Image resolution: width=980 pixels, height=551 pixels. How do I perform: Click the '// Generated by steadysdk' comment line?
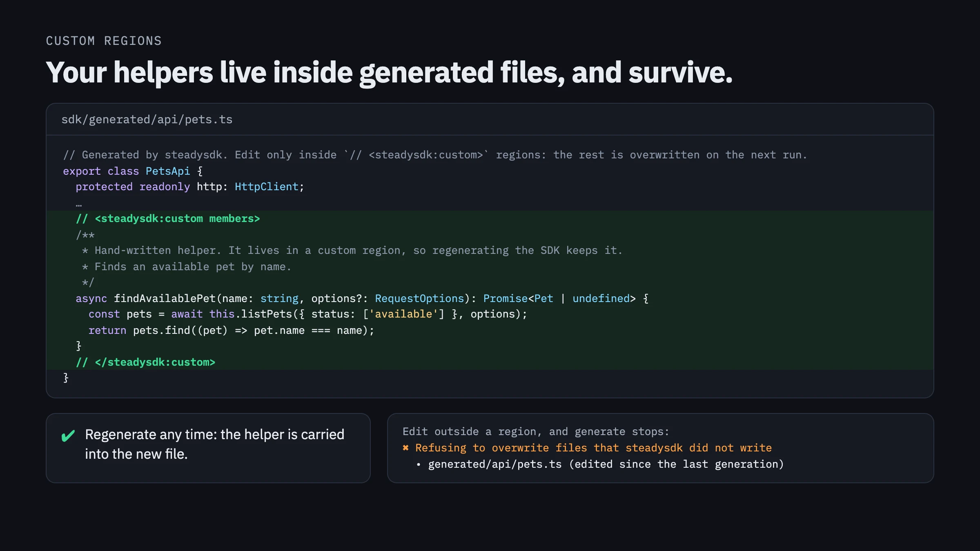click(x=435, y=155)
